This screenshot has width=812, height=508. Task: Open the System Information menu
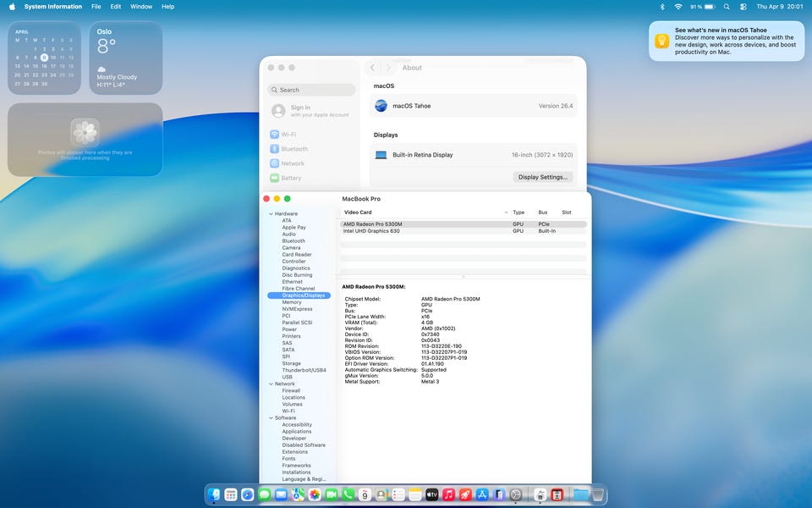(x=52, y=7)
